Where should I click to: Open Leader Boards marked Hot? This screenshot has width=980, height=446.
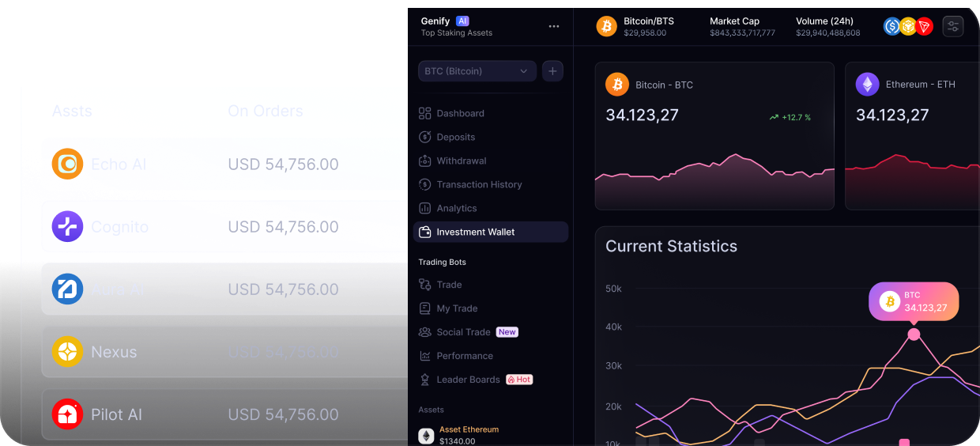point(468,380)
